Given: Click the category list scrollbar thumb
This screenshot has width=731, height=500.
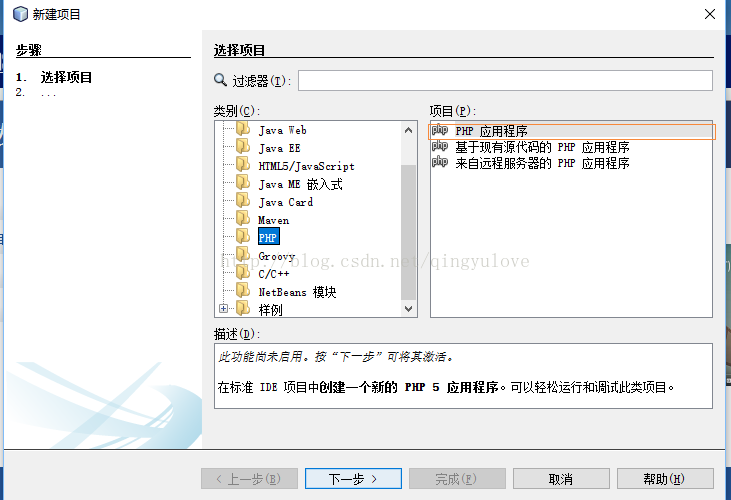Looking at the screenshot, I should click(x=408, y=232).
